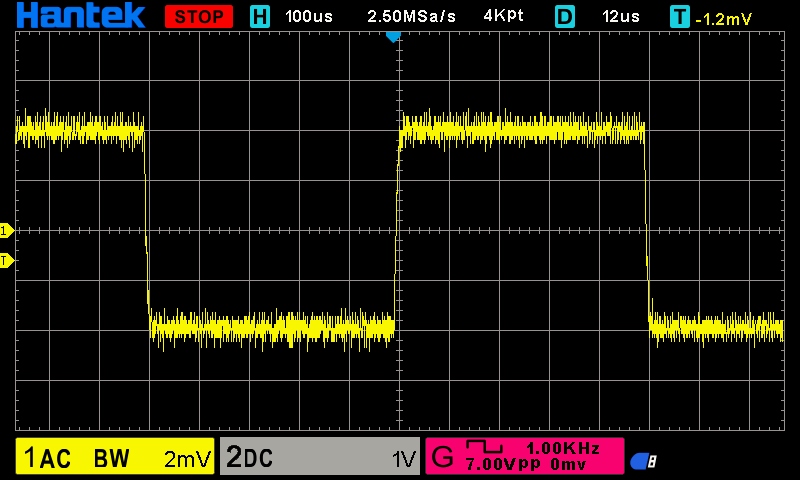The height and width of the screenshot is (480, 800).
Task: Click the 4Kpt memory depth readout
Action: [503, 16]
